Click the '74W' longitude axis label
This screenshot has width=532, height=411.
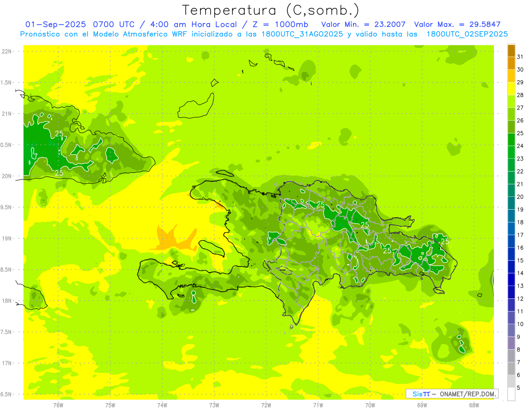[x=162, y=405]
